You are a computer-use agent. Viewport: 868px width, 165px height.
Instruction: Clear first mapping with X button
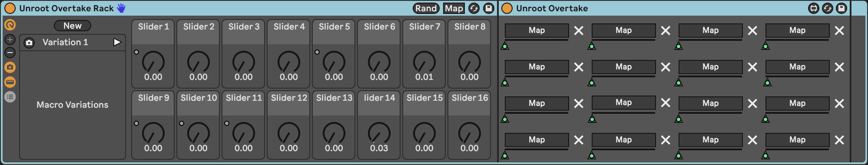tap(579, 30)
